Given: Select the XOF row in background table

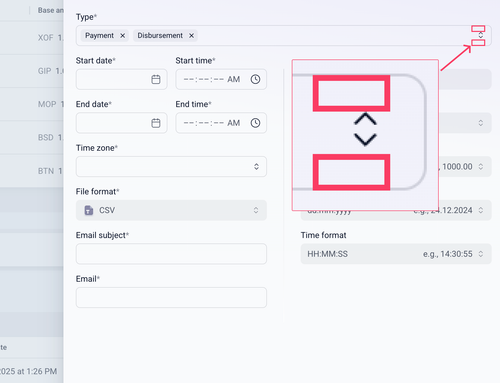Looking at the screenshot, I should point(32,38).
